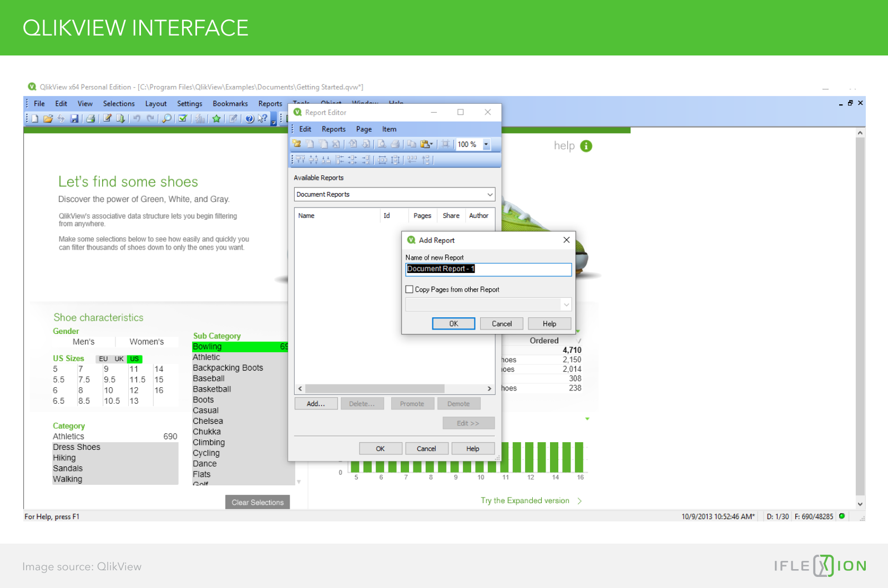Click scroll right arrow in reports list

[490, 389]
